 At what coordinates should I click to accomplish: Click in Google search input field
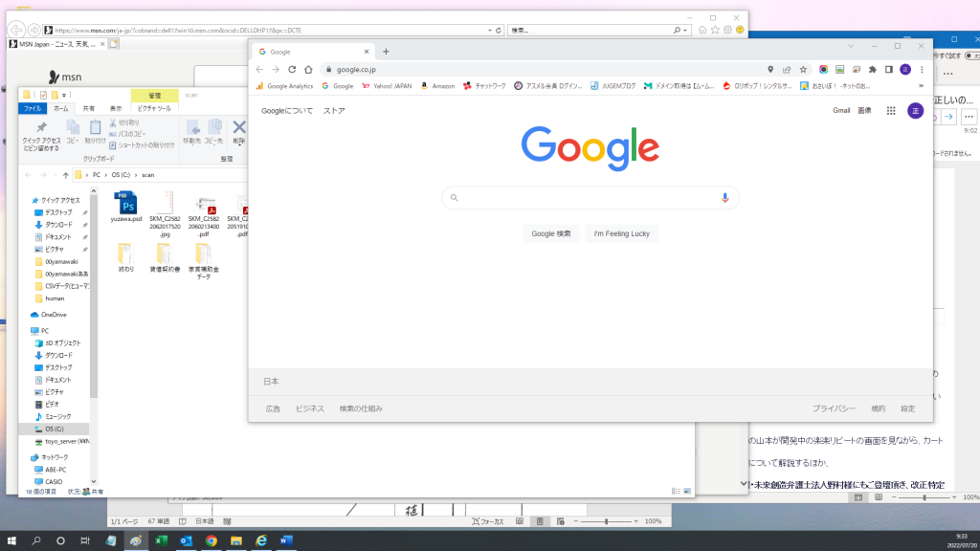tap(590, 197)
